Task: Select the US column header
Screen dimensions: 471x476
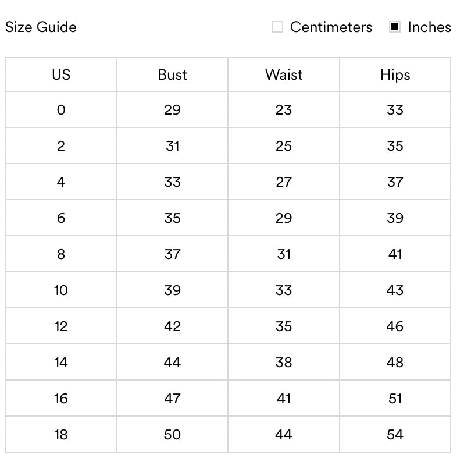Action: [x=61, y=75]
